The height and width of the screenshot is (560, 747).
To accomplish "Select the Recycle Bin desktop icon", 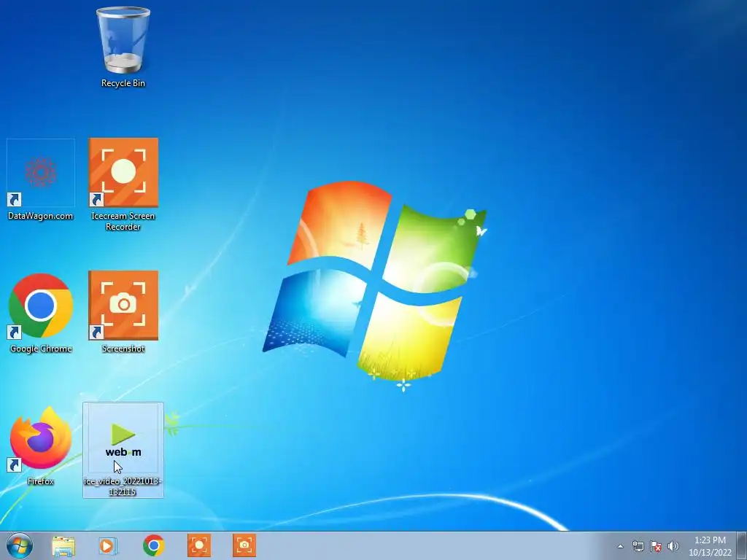I will click(123, 47).
